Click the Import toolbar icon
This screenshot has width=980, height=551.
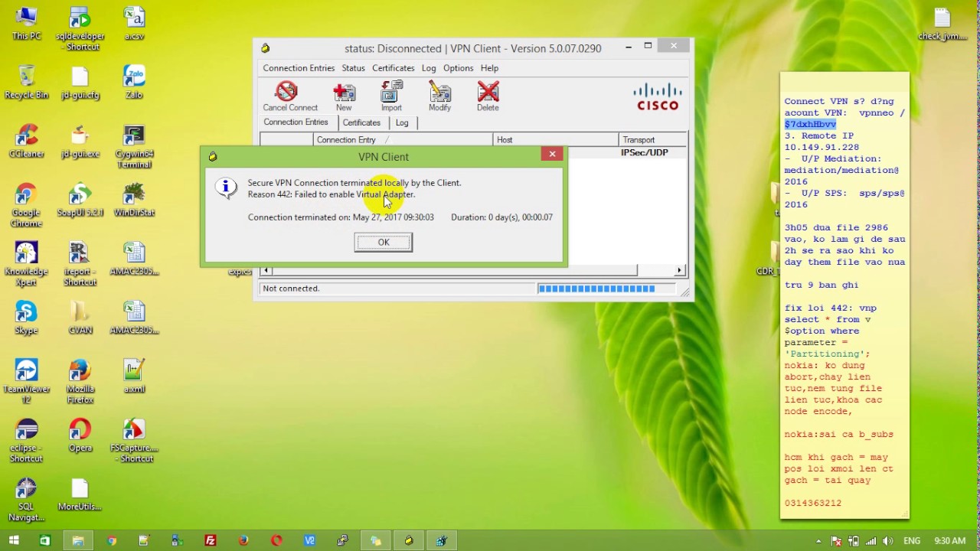coord(391,96)
